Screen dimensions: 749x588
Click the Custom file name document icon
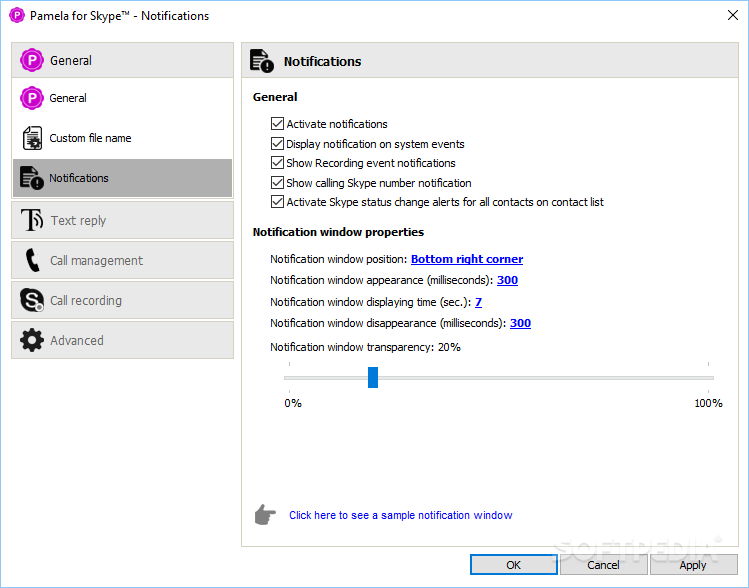point(32,138)
